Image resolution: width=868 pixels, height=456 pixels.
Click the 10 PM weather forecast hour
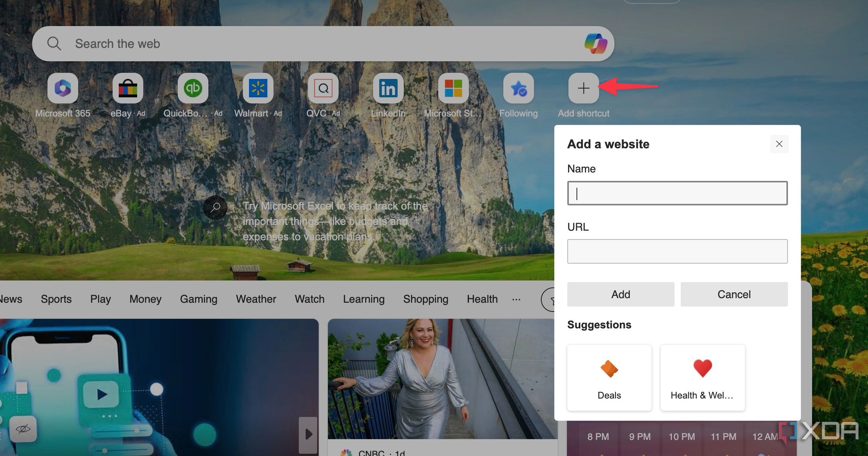(681, 436)
